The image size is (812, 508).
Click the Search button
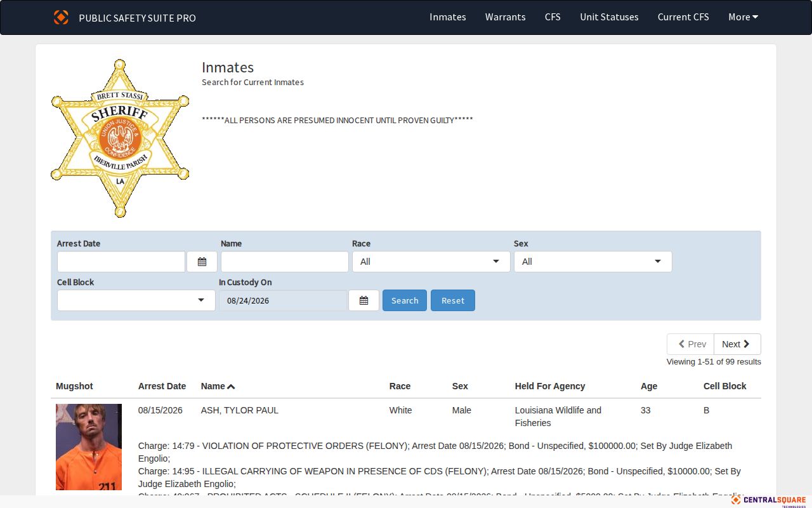(x=405, y=300)
